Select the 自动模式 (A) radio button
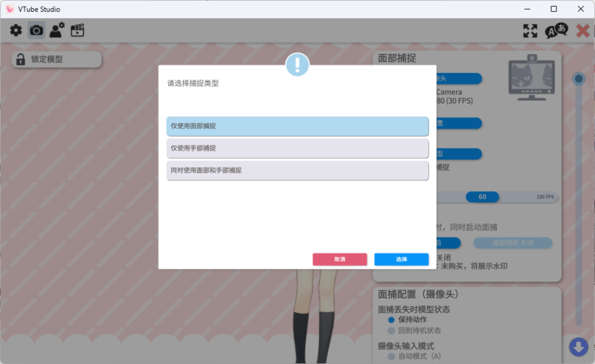The image size is (595, 364). coord(391,357)
